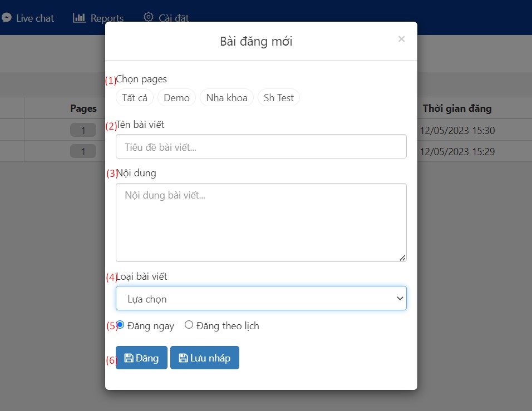Click the floppy disk icon on Đăng button
The height and width of the screenshot is (411, 532).
[129, 358]
